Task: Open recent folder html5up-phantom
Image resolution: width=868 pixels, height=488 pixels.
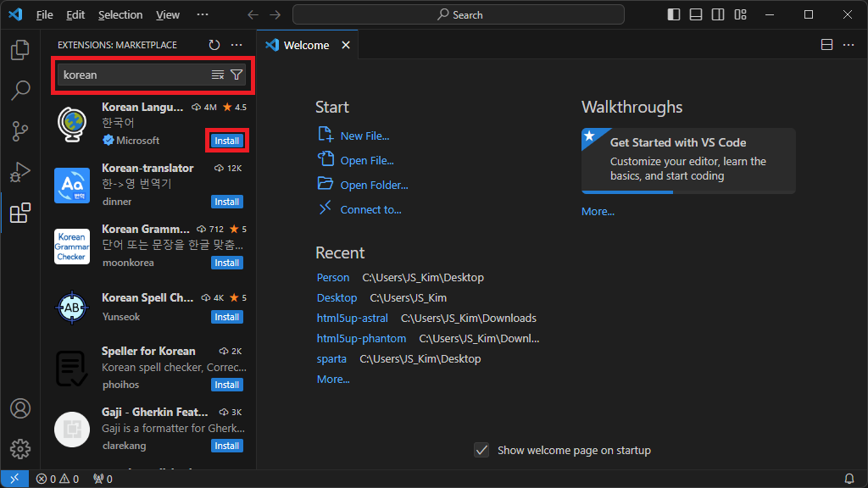Action: pyautogui.click(x=361, y=339)
